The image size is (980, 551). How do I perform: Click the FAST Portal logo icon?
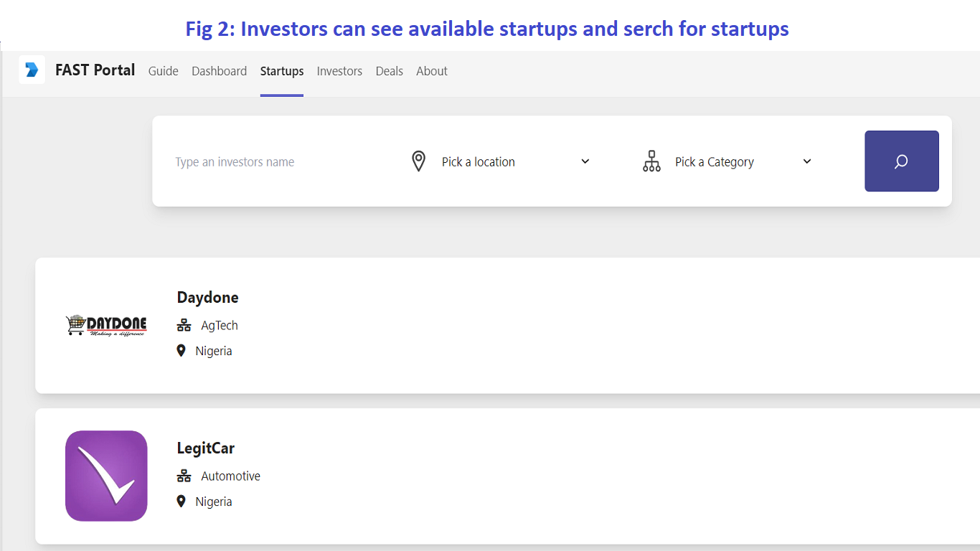[32, 70]
